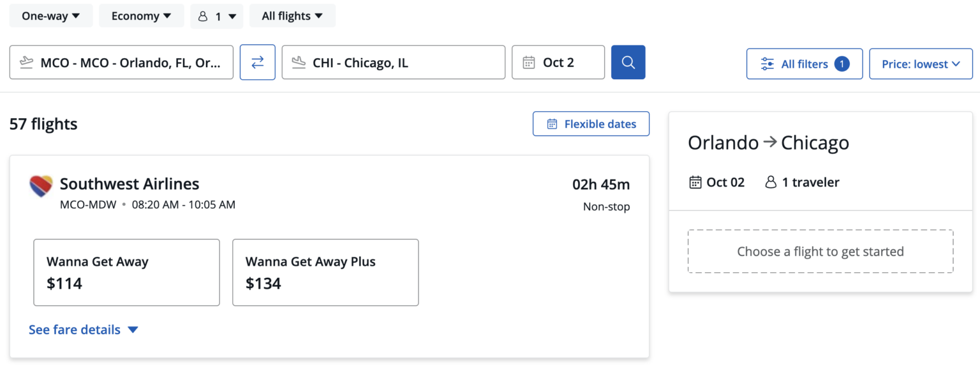The width and height of the screenshot is (980, 368).
Task: Click the blue search magnifier button
Action: pyautogui.click(x=628, y=62)
